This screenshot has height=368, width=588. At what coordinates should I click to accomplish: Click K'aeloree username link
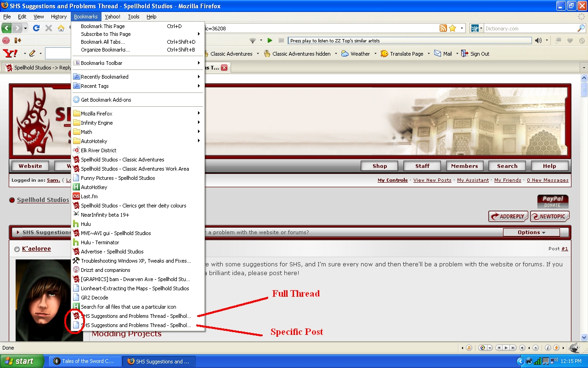(x=36, y=249)
